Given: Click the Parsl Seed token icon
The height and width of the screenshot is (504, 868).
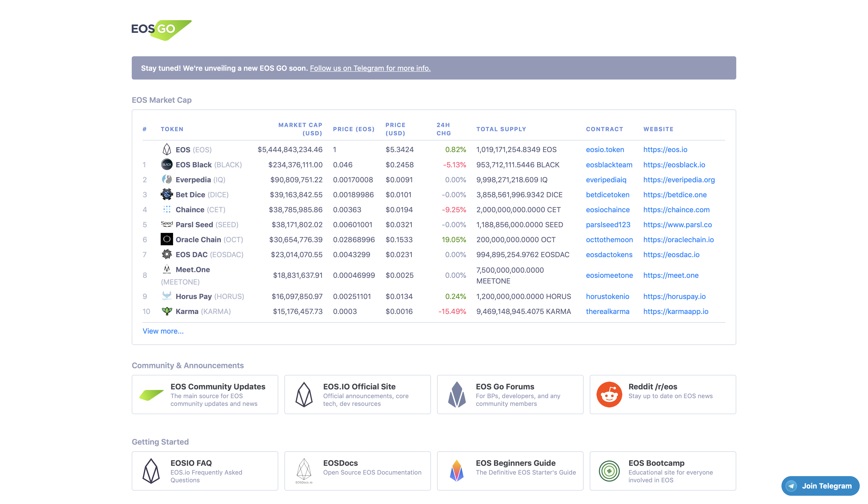Looking at the screenshot, I should [x=167, y=224].
